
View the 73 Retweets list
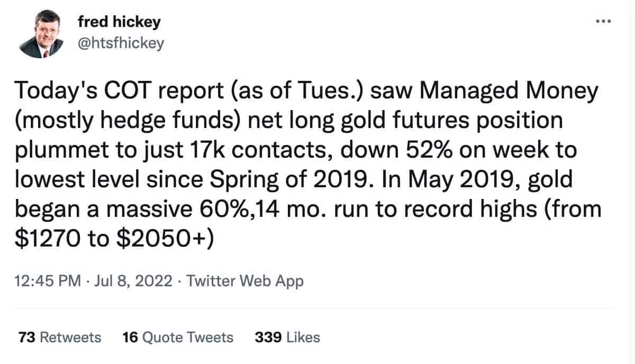(59, 337)
